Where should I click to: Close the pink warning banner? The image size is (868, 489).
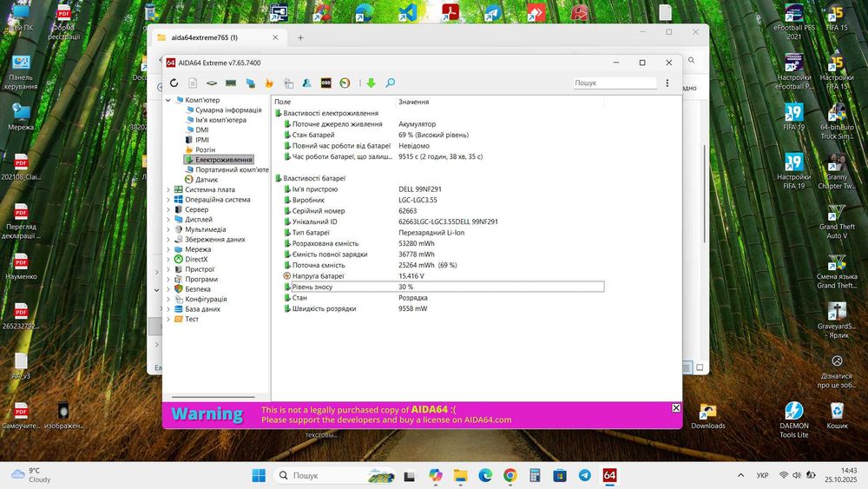[x=676, y=408]
